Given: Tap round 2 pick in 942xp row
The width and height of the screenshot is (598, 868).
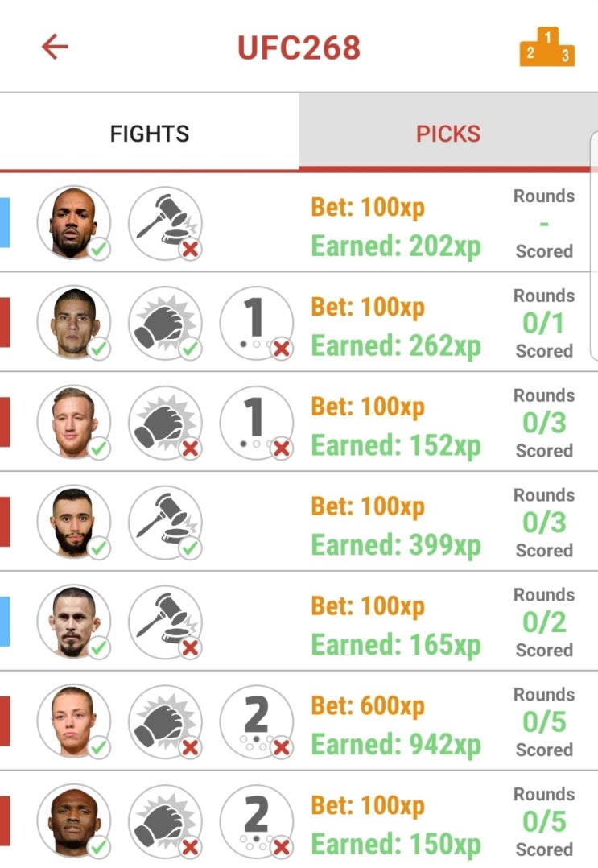Looking at the screenshot, I should (x=256, y=721).
